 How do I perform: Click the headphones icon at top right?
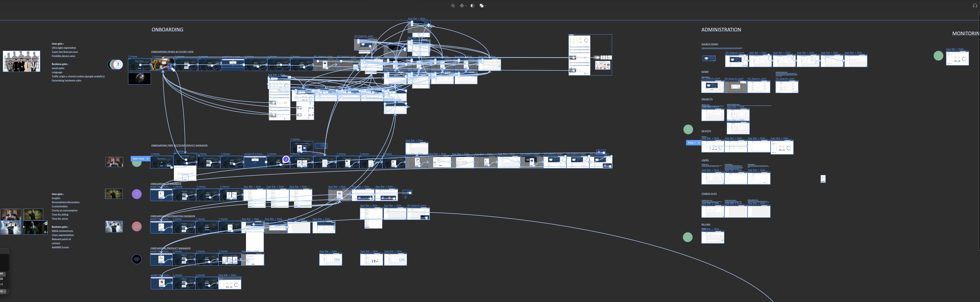(975, 6)
